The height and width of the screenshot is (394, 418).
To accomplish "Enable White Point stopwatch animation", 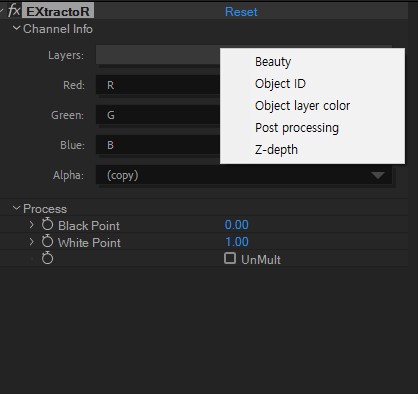I will [x=47, y=241].
